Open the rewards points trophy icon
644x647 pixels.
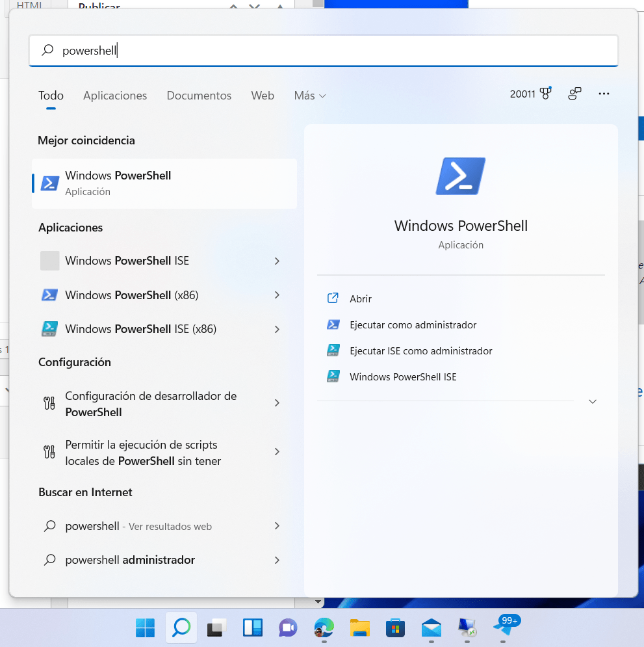pyautogui.click(x=545, y=94)
